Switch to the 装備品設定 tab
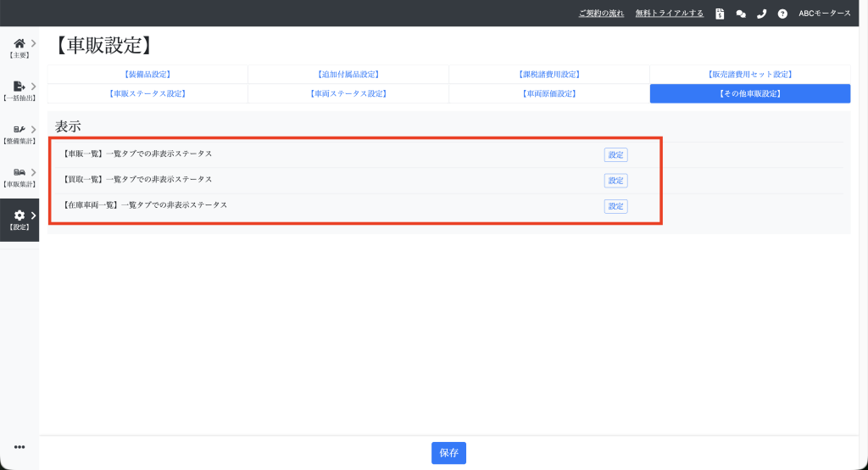 click(x=147, y=75)
